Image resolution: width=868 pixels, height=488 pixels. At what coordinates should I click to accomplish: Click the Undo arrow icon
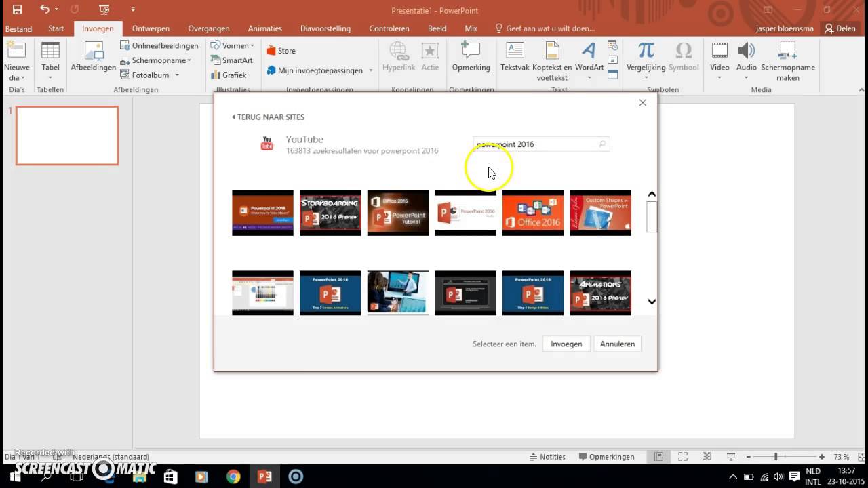click(44, 9)
